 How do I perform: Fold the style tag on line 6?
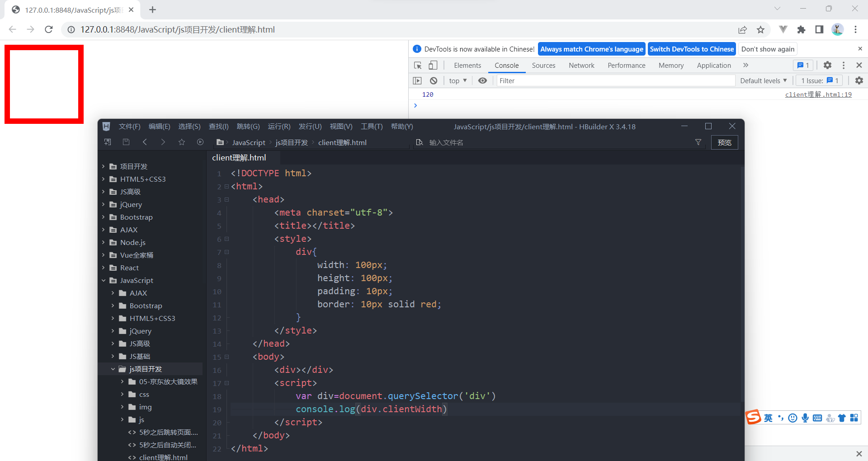(x=226, y=239)
